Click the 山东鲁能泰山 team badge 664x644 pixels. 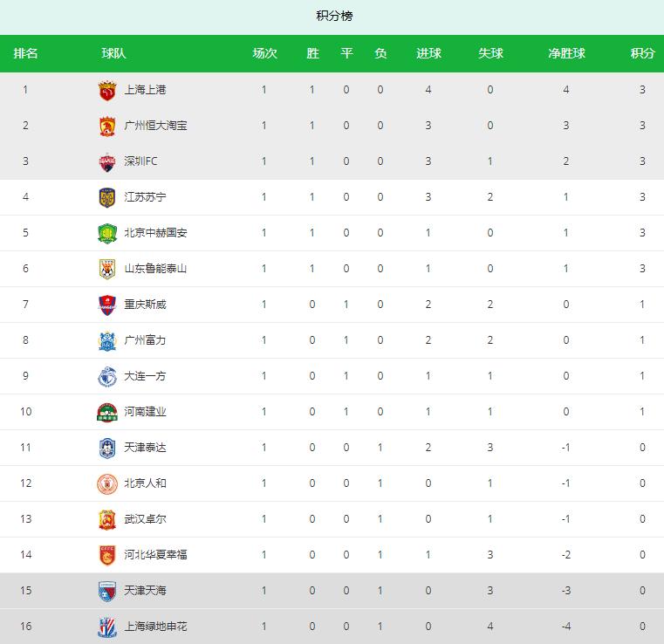(106, 269)
